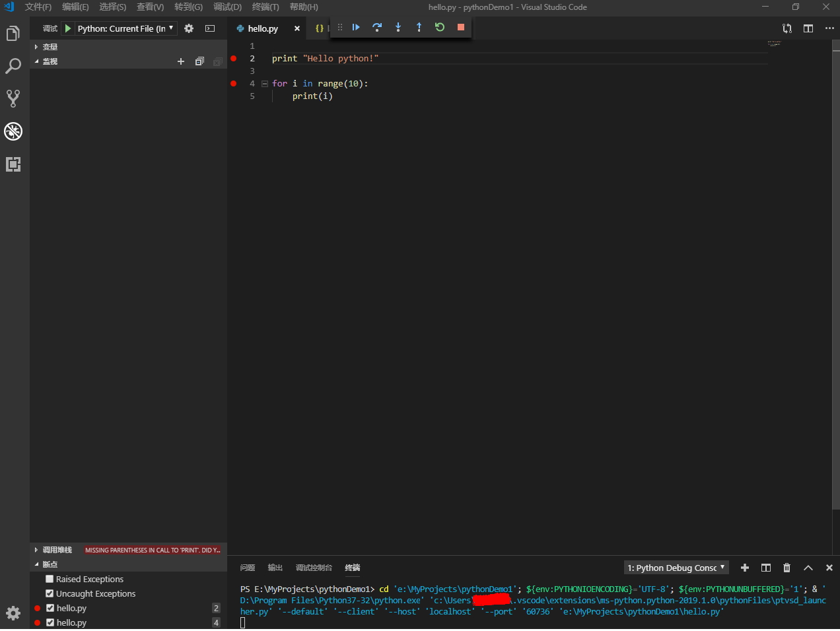Select the launc her.py path in terminal

click(533, 606)
